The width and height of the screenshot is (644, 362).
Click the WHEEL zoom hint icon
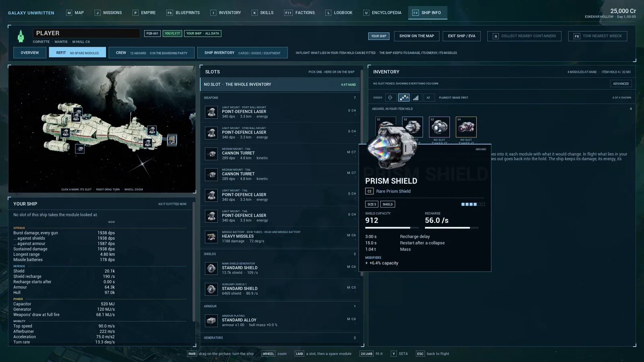click(x=268, y=354)
